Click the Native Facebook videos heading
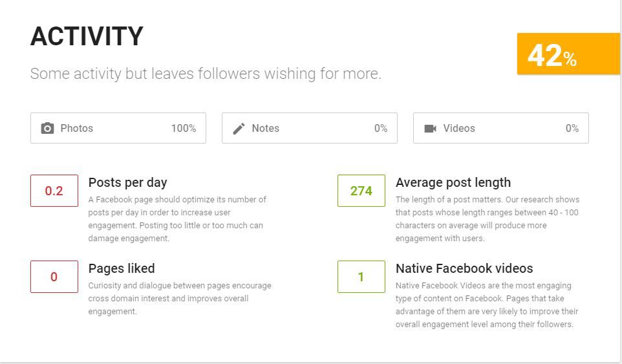 tap(464, 268)
